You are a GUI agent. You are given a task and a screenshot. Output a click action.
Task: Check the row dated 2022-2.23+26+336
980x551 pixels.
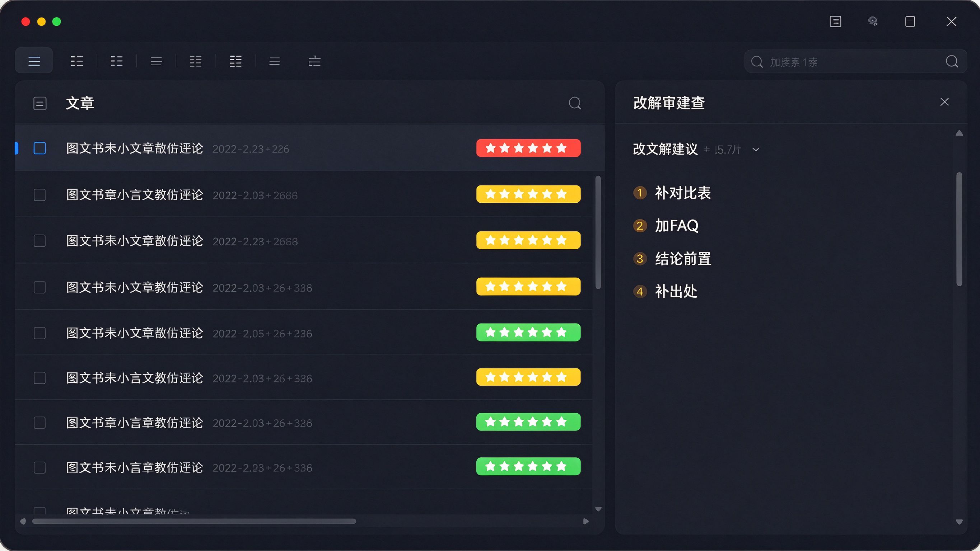[x=39, y=467]
